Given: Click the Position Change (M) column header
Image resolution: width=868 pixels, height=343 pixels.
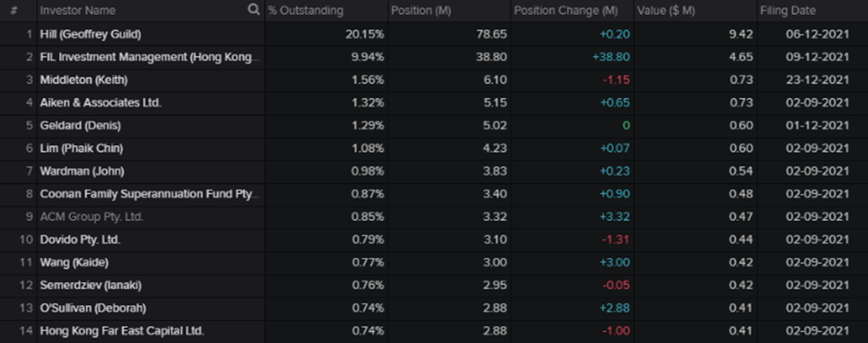Looking at the screenshot, I should 565,10.
